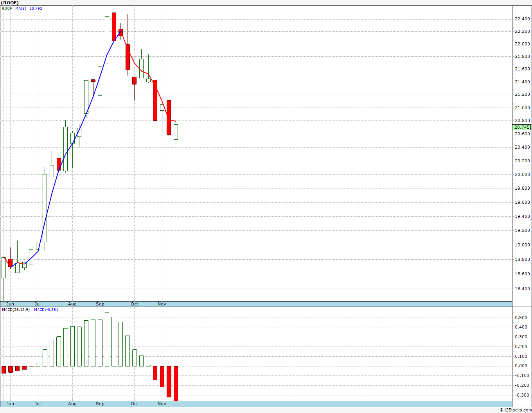Click Nov on the price chart time axis
This screenshot has height=413, width=532.
pyautogui.click(x=162, y=304)
